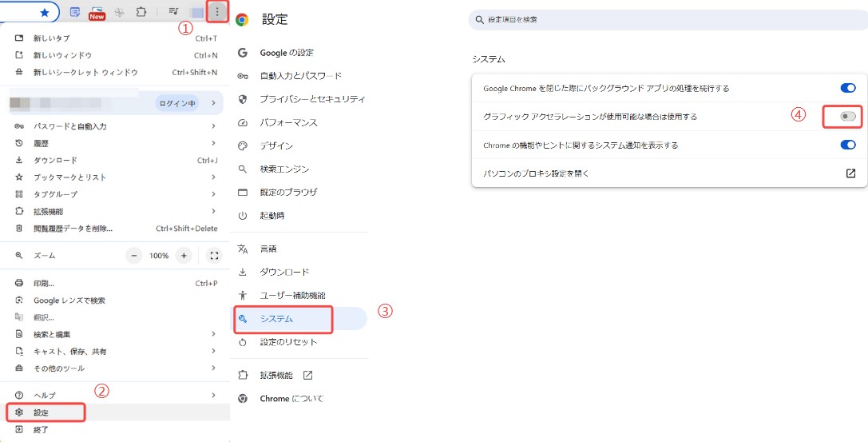Toggle グラフィック アクセラレーション switch
This screenshot has width=868, height=442.
point(847,117)
